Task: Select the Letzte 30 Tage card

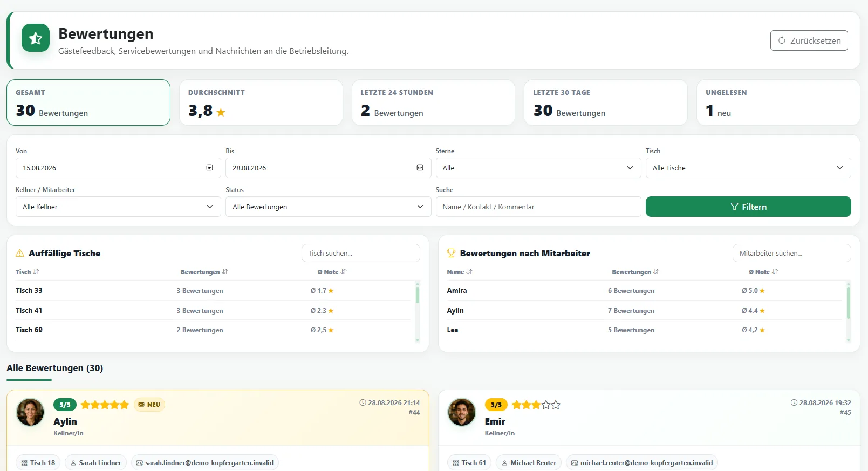Action: pyautogui.click(x=606, y=103)
